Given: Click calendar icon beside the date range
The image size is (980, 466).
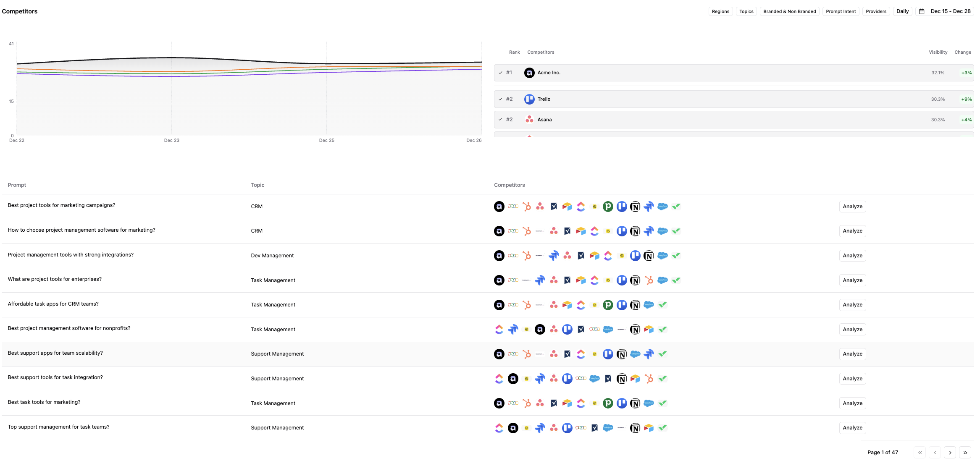Looking at the screenshot, I should click(x=922, y=11).
